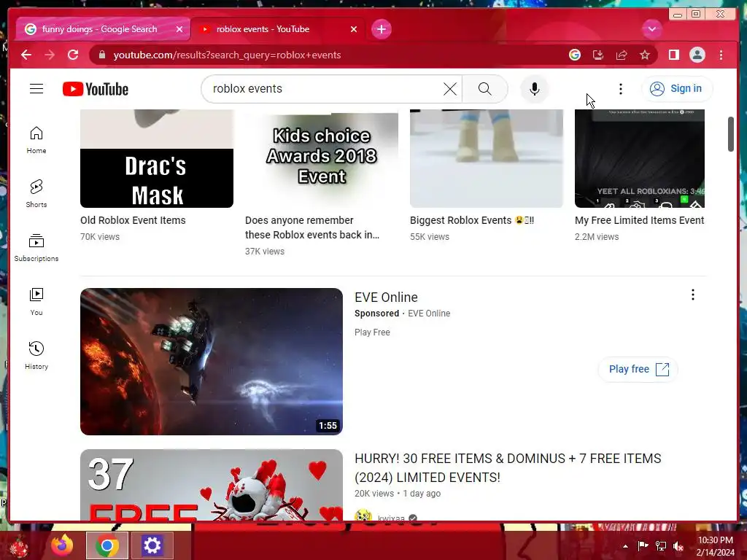
Task: Reload the page
Action: coord(73,55)
